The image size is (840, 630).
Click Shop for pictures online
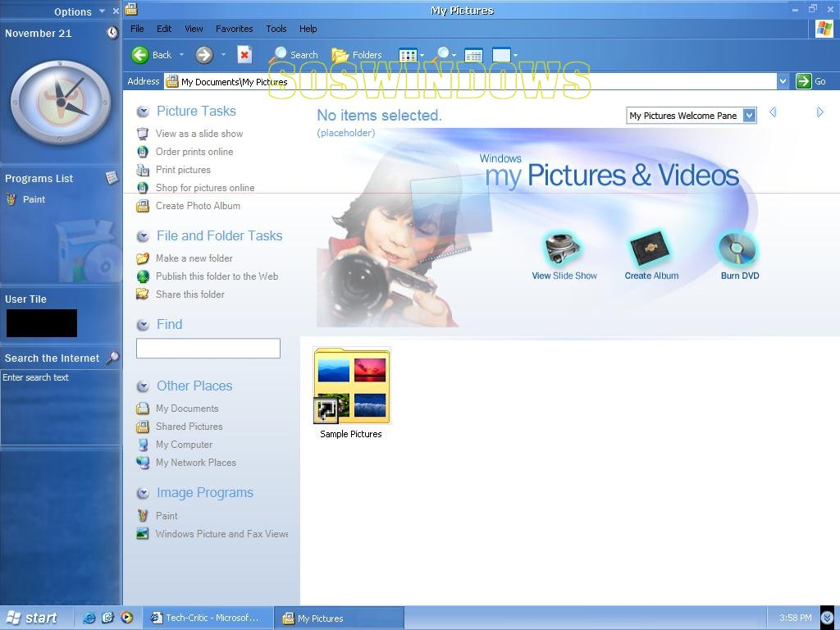(x=205, y=188)
